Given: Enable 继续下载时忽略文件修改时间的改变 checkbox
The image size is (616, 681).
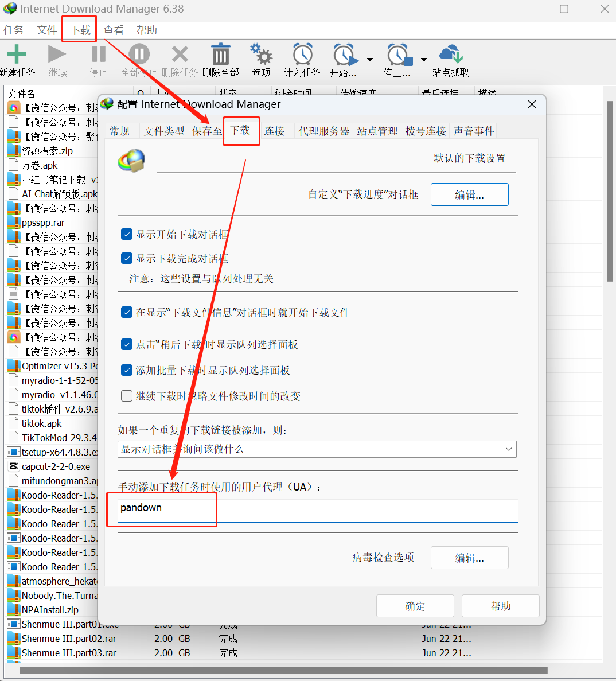Looking at the screenshot, I should coord(126,396).
